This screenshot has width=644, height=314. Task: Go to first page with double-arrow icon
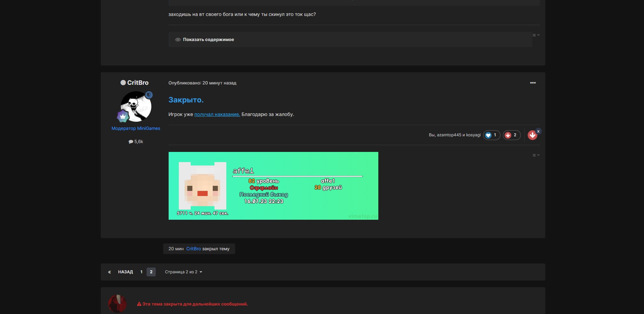(x=110, y=272)
